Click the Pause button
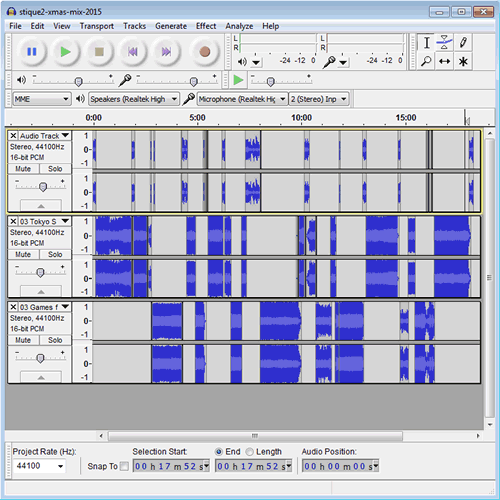The width and height of the screenshot is (500, 500). point(32,52)
